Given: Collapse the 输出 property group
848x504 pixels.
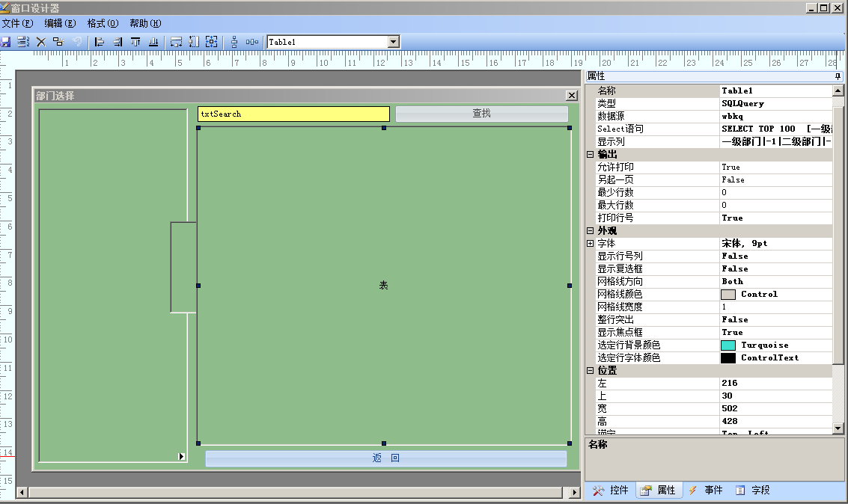Looking at the screenshot, I should (x=590, y=155).
